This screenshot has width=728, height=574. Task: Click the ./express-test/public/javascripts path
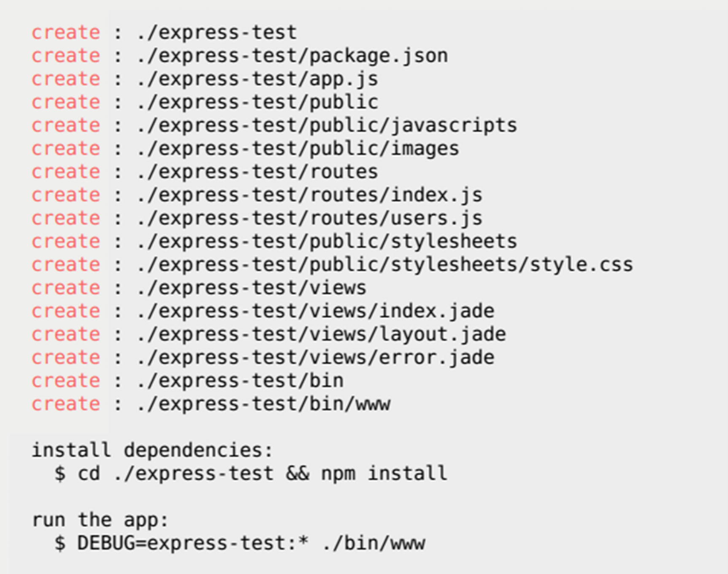[x=327, y=126]
